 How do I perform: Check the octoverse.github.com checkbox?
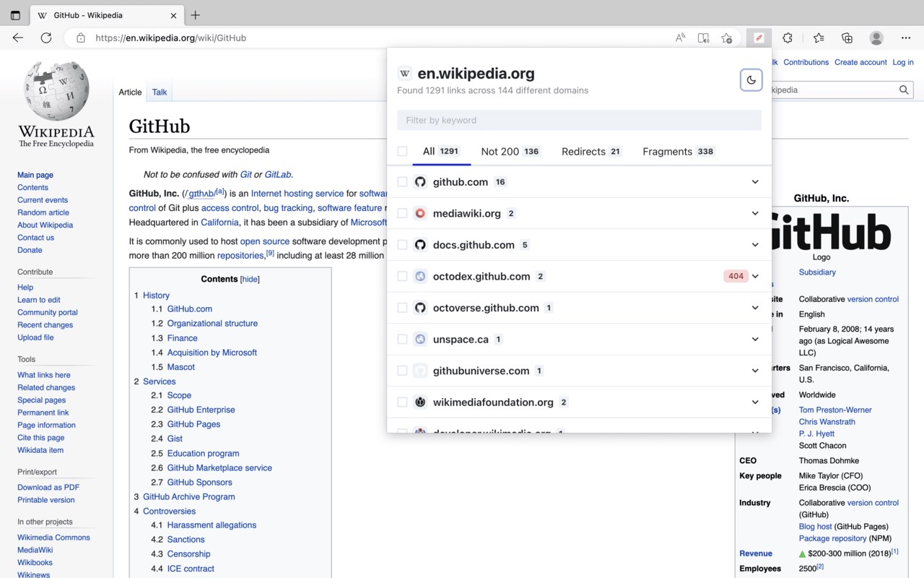(x=402, y=308)
